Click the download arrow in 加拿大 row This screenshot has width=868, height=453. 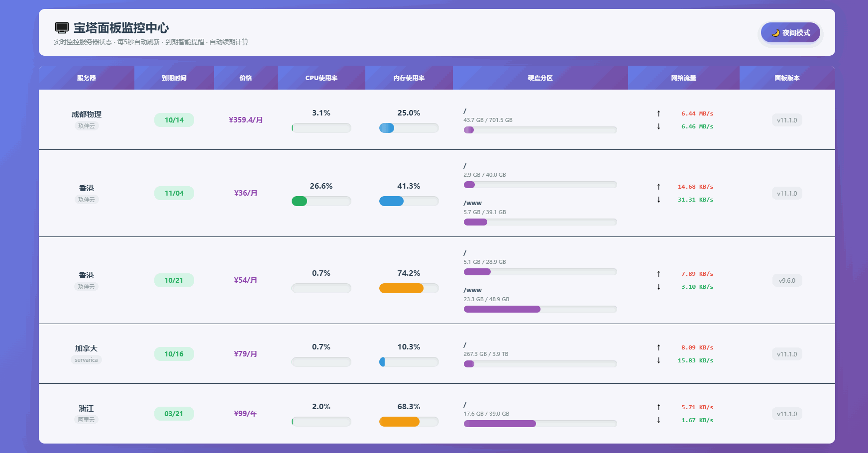(x=658, y=360)
